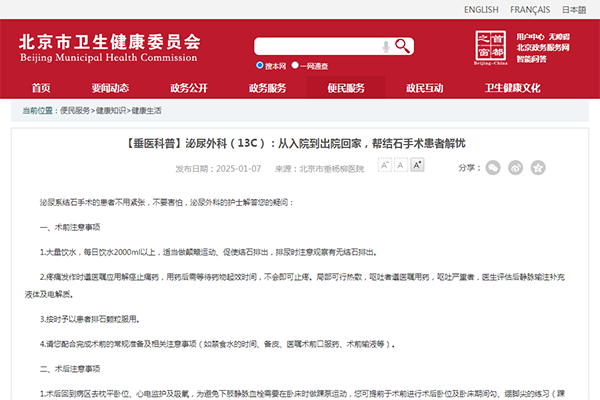Click 健康知识 in the breadcrumb
Screen dimensions: 600x400
point(111,110)
